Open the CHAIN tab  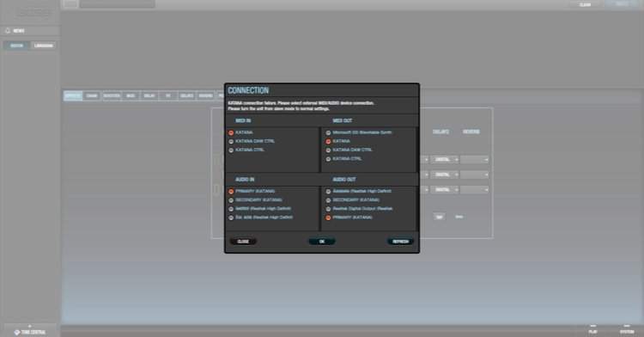point(92,95)
